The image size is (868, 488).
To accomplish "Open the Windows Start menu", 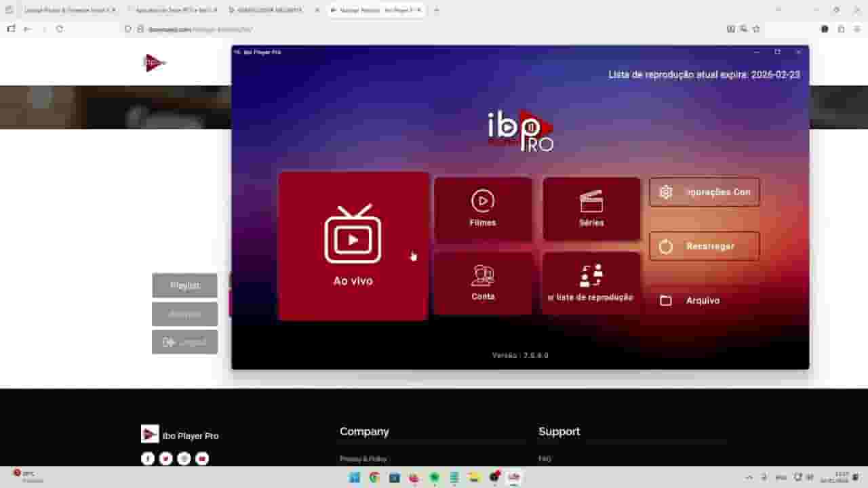I will (354, 477).
